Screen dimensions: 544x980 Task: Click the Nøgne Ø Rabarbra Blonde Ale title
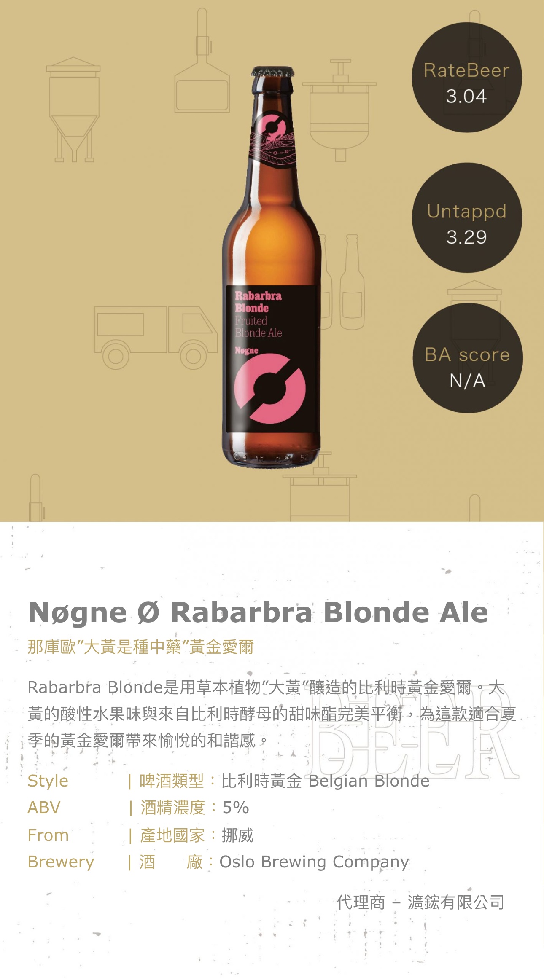click(x=258, y=612)
